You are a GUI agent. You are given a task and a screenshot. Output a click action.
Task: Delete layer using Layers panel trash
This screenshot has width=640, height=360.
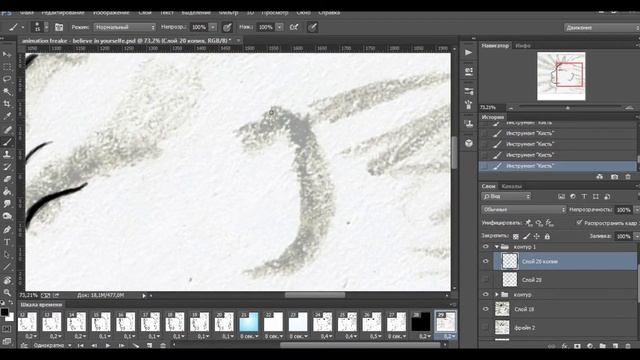(628, 346)
